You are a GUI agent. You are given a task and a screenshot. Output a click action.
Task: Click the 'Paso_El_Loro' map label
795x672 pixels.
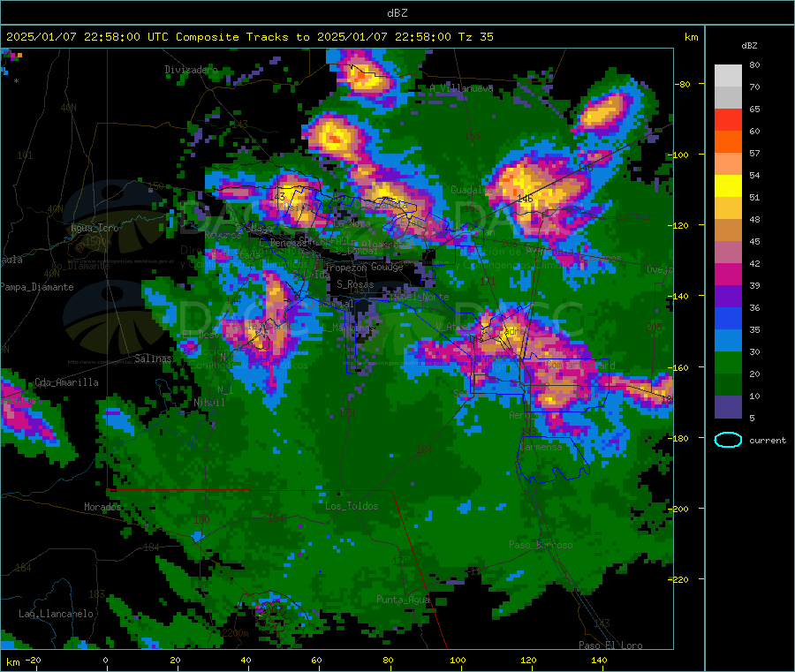pos(610,646)
